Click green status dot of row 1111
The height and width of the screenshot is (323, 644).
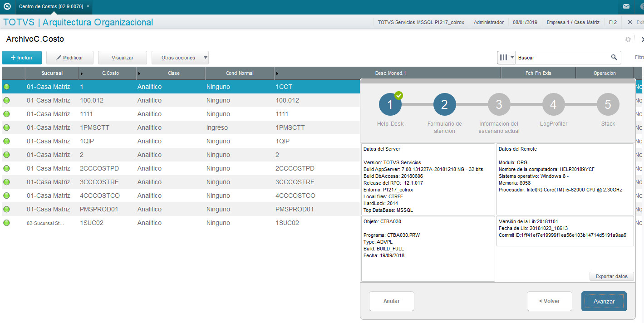[6, 114]
